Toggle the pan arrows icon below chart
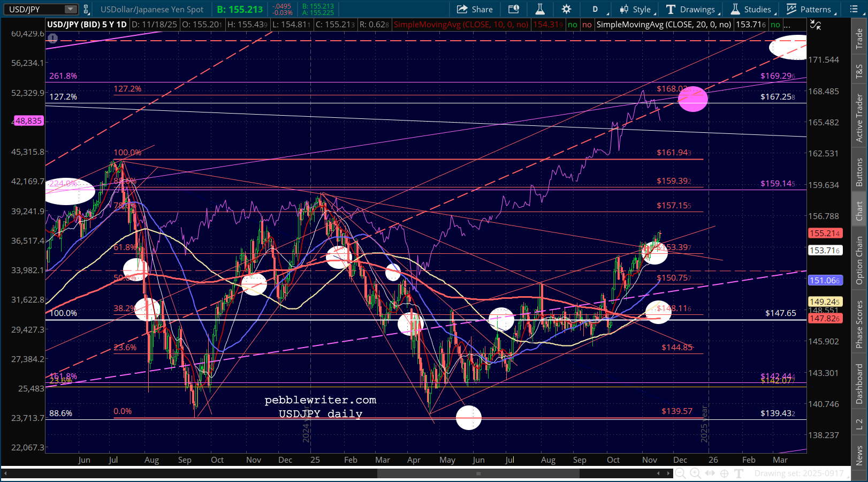868x482 pixels. click(710, 473)
